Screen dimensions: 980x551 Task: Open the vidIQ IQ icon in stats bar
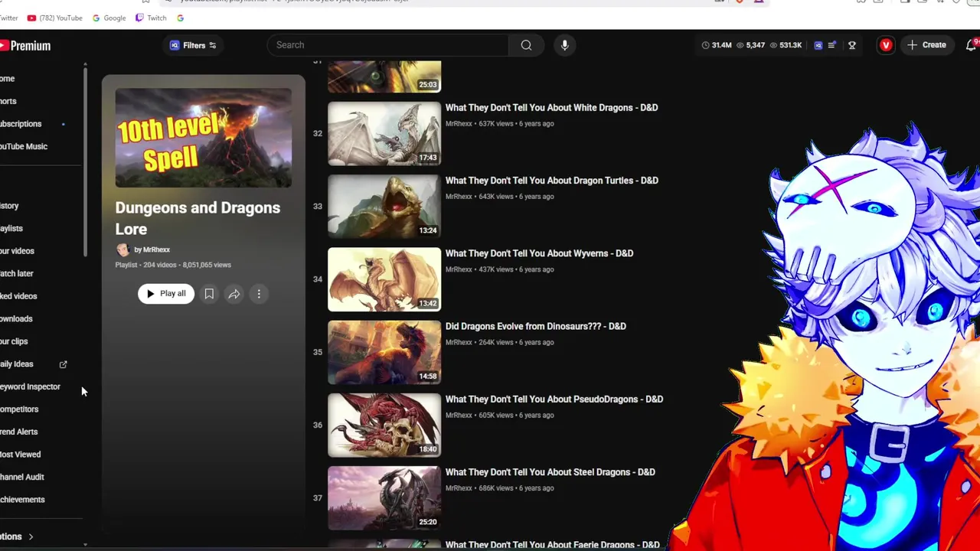click(818, 45)
